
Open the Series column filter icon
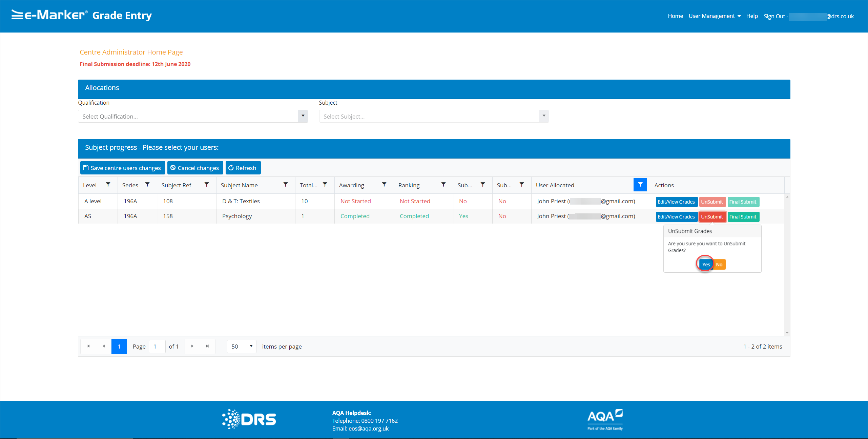click(x=147, y=185)
